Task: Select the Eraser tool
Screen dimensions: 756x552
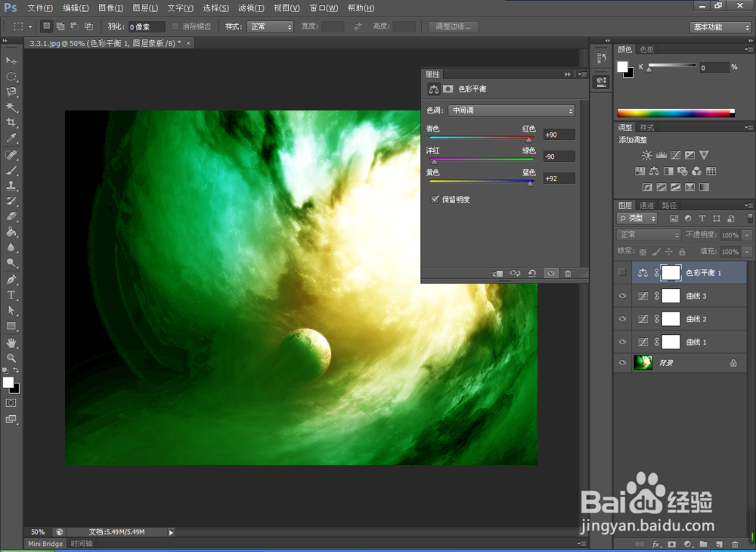Action: click(x=11, y=216)
